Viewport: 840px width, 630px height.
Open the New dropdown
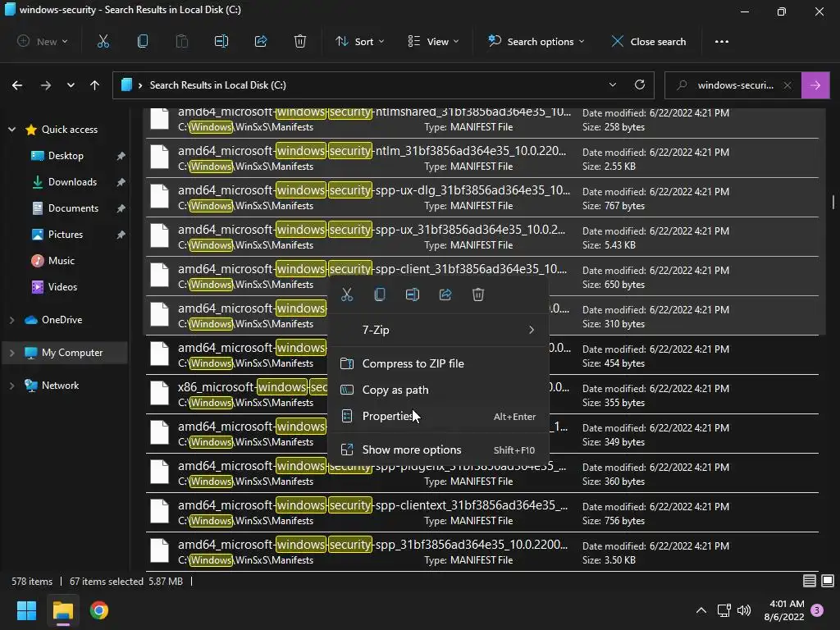point(43,41)
